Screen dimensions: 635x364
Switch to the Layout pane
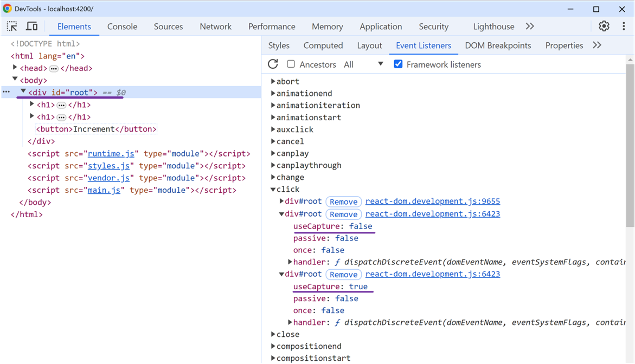tap(369, 45)
